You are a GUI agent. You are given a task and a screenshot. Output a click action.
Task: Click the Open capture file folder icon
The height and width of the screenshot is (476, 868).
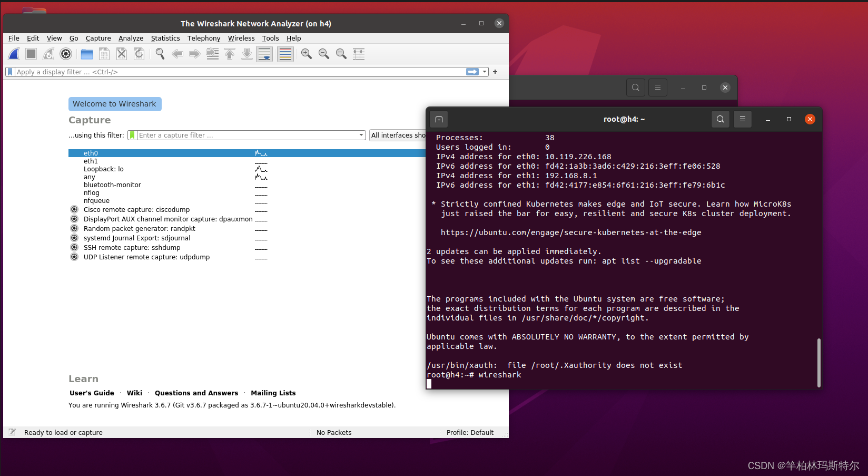(x=86, y=54)
